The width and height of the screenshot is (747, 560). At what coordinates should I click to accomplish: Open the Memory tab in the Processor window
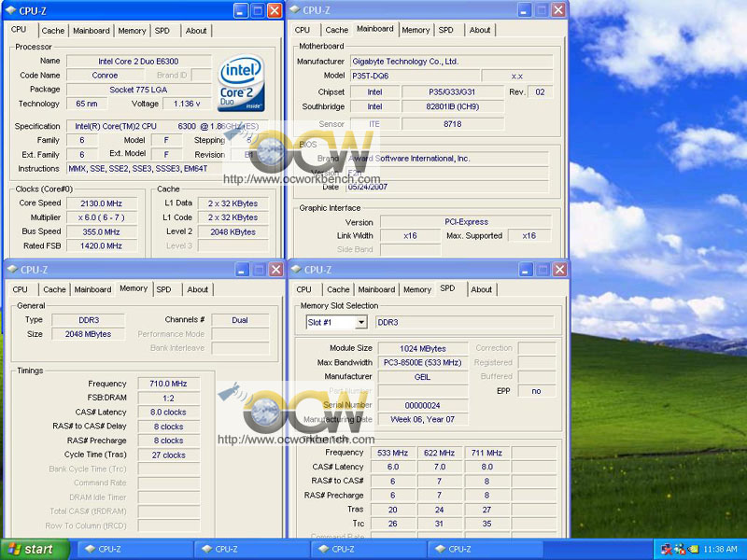tap(132, 31)
